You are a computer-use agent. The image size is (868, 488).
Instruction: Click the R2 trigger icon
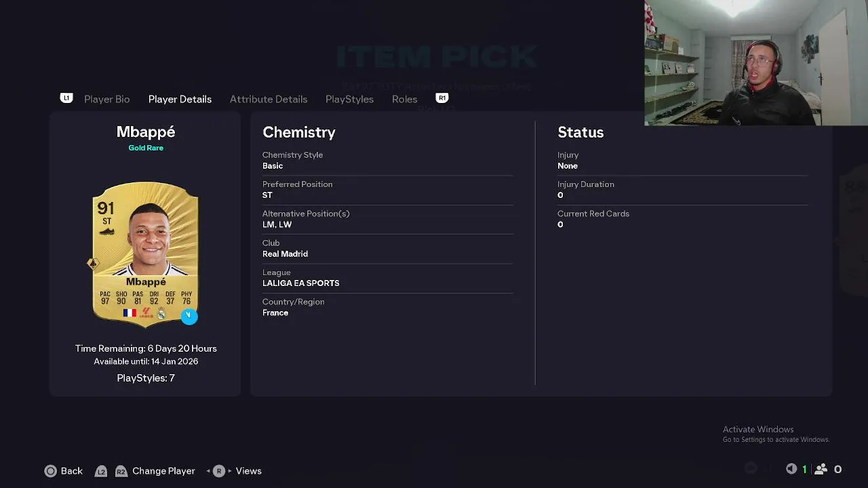[121, 471]
